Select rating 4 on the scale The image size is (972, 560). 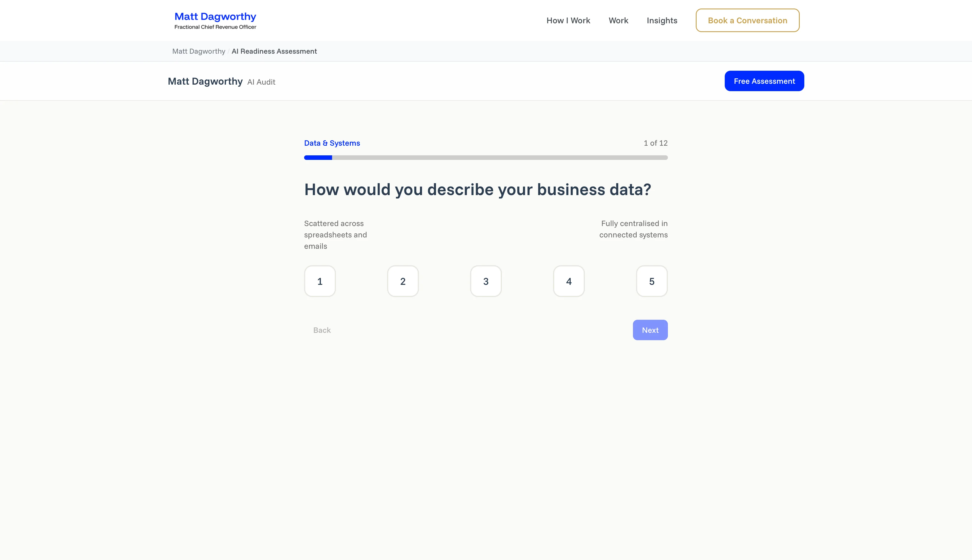(x=569, y=281)
